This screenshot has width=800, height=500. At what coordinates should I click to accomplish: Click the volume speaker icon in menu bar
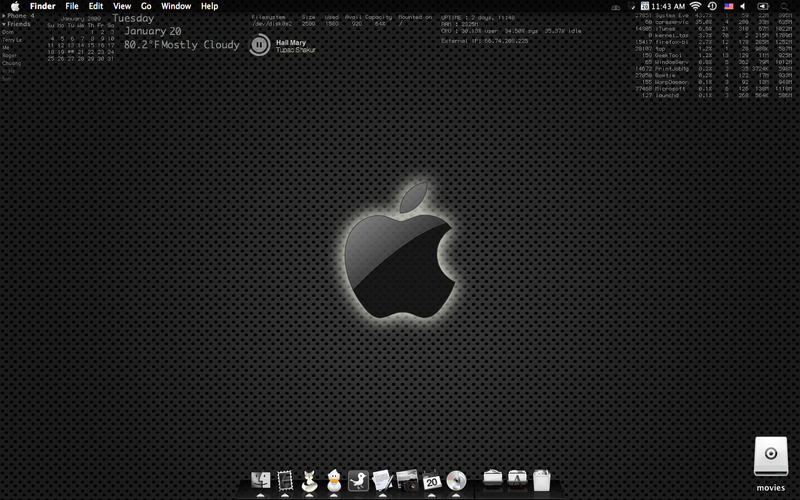[x=743, y=6]
